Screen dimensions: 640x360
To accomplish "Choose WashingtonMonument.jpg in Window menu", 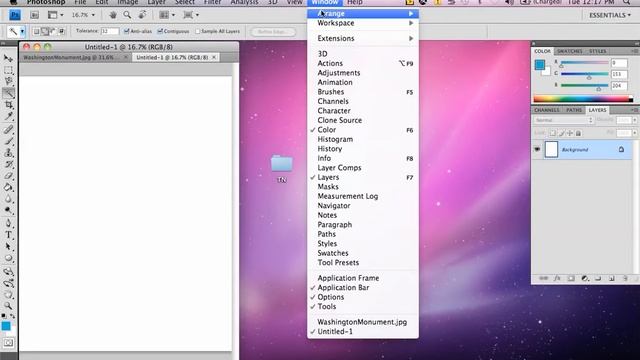I will 363,322.
